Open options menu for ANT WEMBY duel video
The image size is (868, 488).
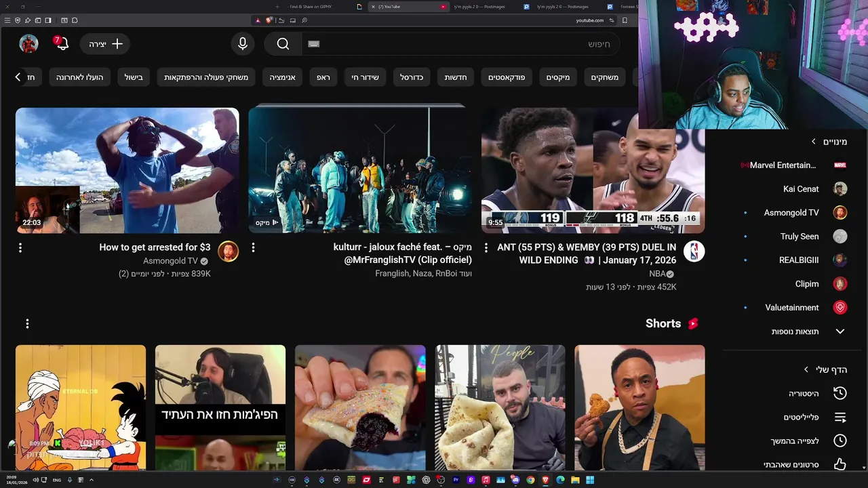486,248
